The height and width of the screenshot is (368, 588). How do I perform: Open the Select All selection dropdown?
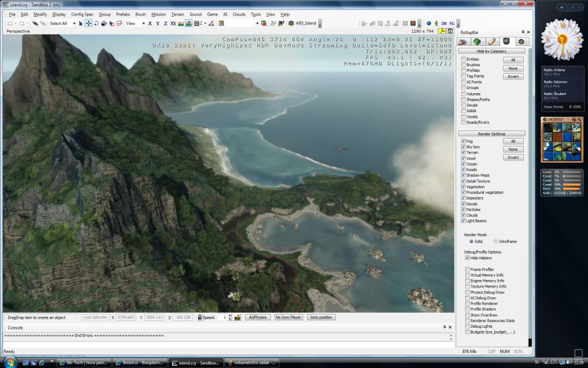pyautogui.click(x=74, y=23)
